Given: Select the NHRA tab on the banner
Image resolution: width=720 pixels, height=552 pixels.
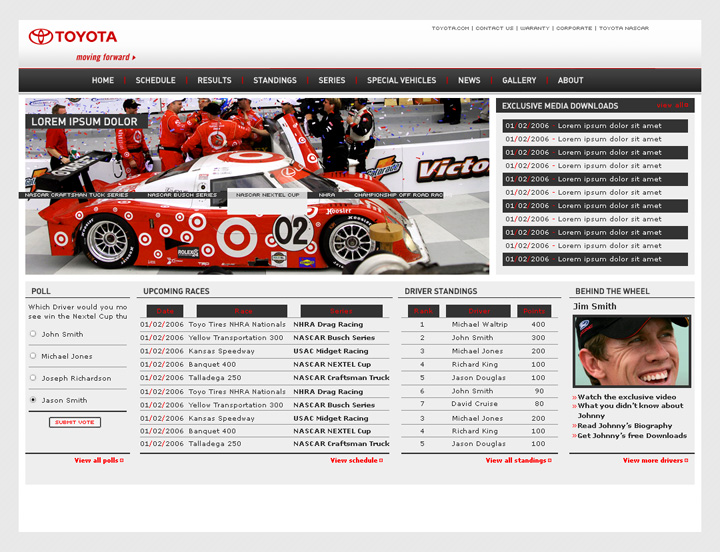Looking at the screenshot, I should point(327,195).
